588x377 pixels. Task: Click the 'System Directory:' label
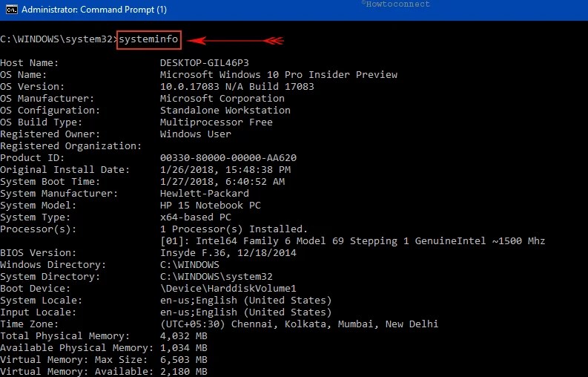tap(50, 277)
